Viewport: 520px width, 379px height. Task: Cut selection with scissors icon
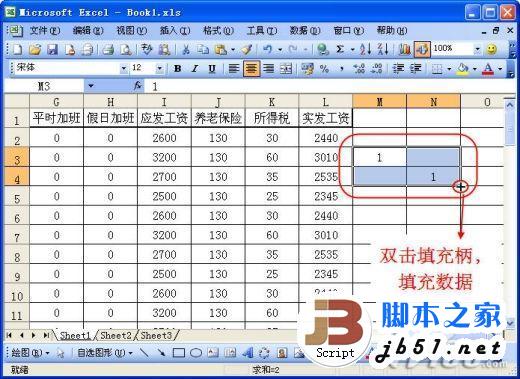coord(186,50)
